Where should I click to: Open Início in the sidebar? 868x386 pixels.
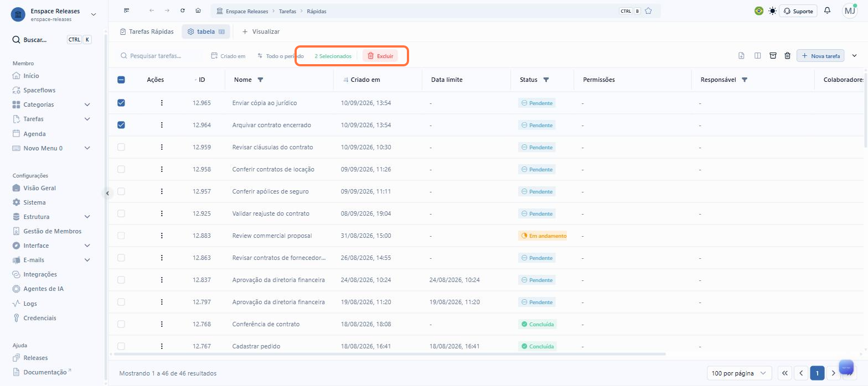[31, 76]
